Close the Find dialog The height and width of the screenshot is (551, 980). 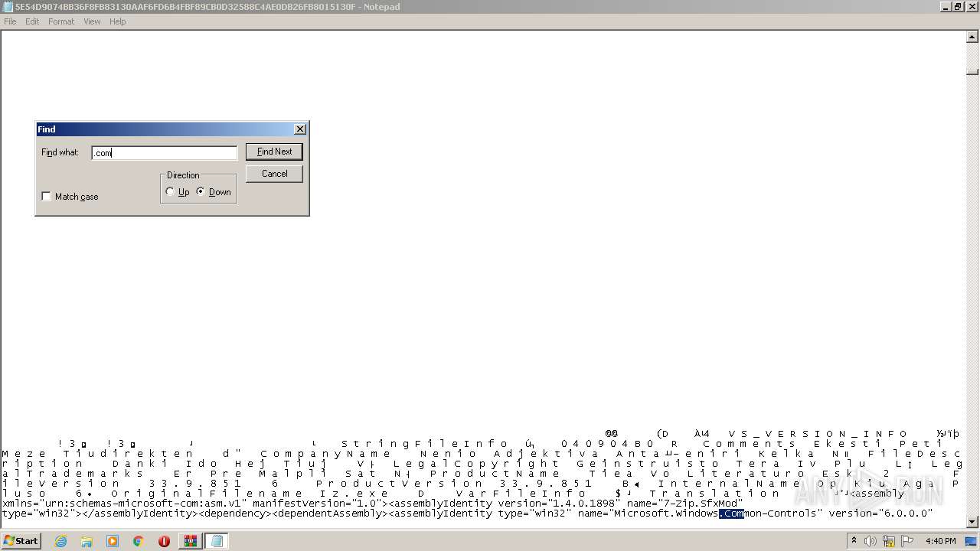(x=300, y=129)
